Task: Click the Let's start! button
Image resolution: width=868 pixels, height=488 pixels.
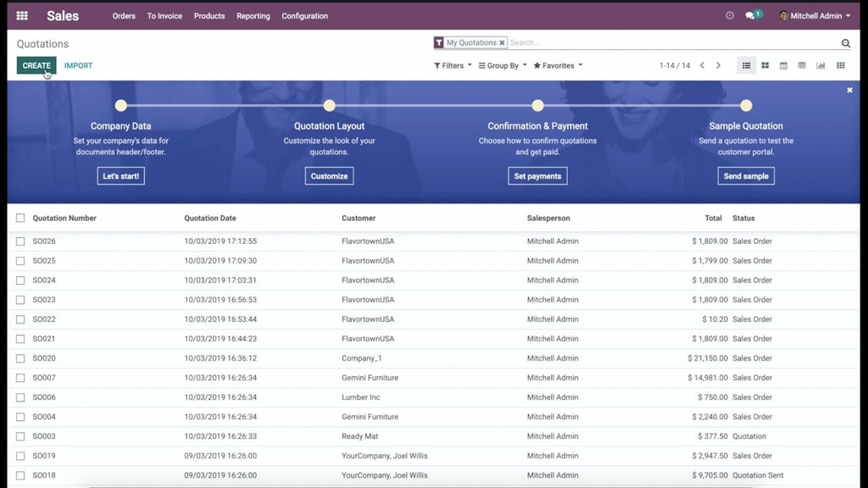Action: [x=120, y=176]
